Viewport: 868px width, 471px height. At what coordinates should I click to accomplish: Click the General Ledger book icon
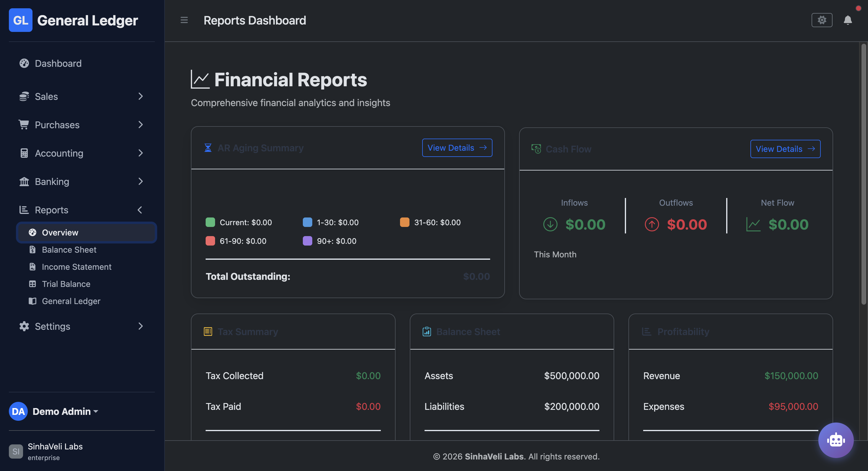32,301
